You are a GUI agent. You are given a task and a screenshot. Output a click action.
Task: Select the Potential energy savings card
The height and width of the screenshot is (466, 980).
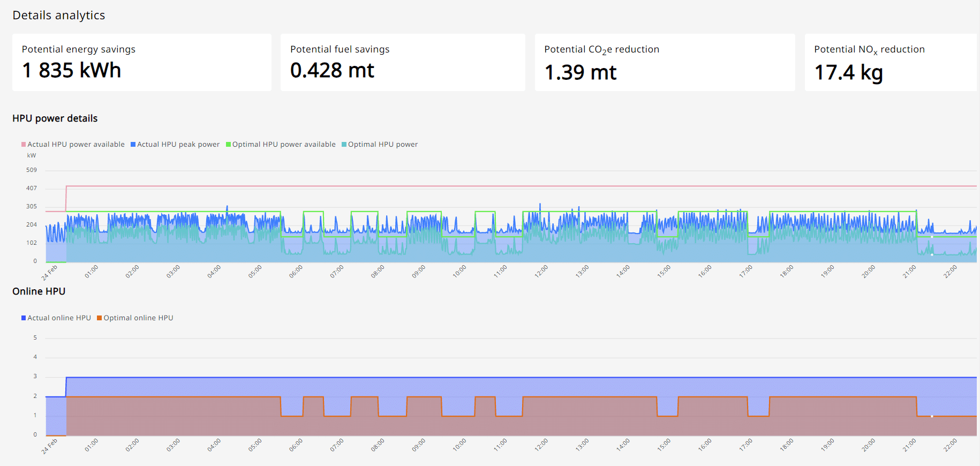pyautogui.click(x=141, y=63)
